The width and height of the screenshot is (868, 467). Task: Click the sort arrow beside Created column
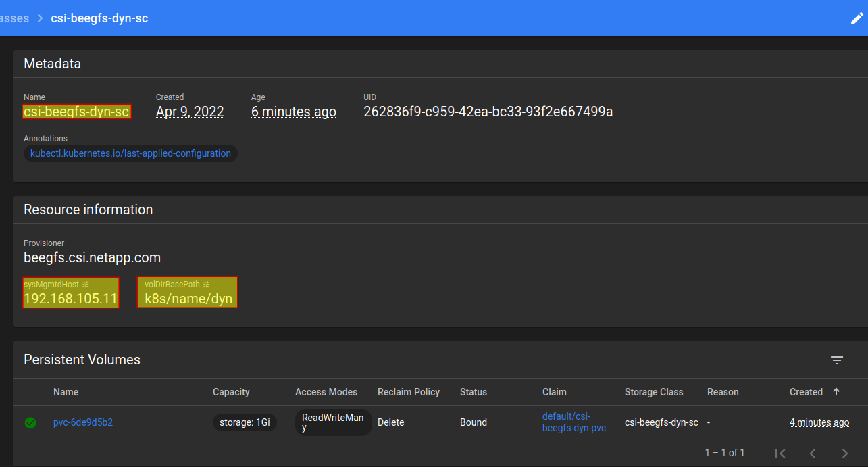[836, 392]
